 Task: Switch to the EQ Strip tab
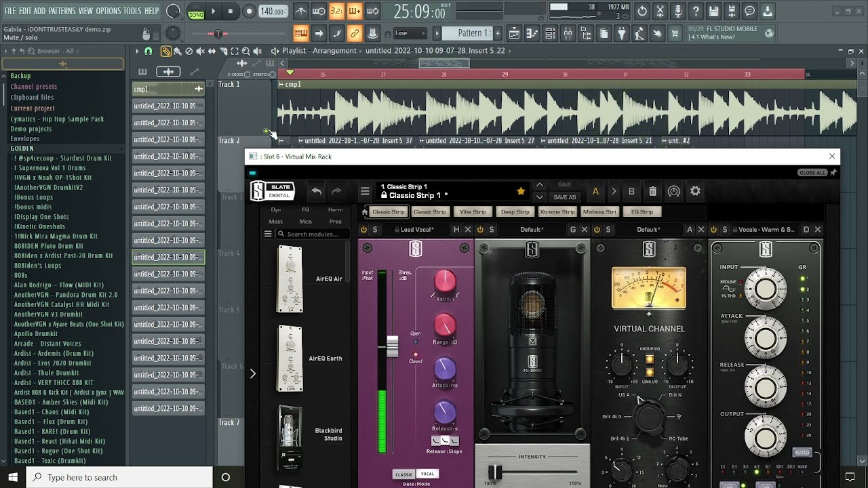[642, 211]
